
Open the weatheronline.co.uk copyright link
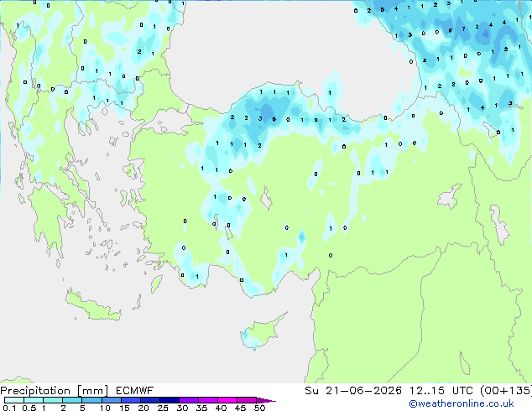[x=462, y=403]
